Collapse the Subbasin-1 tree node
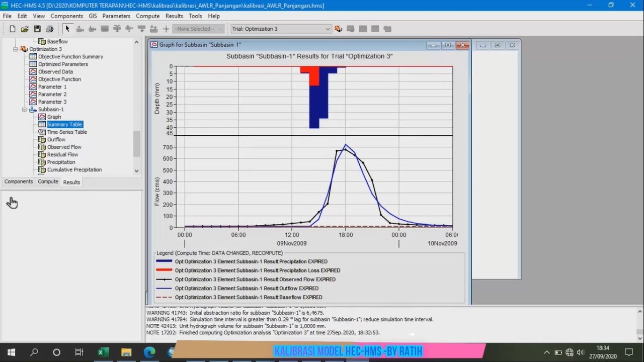 coord(24,110)
